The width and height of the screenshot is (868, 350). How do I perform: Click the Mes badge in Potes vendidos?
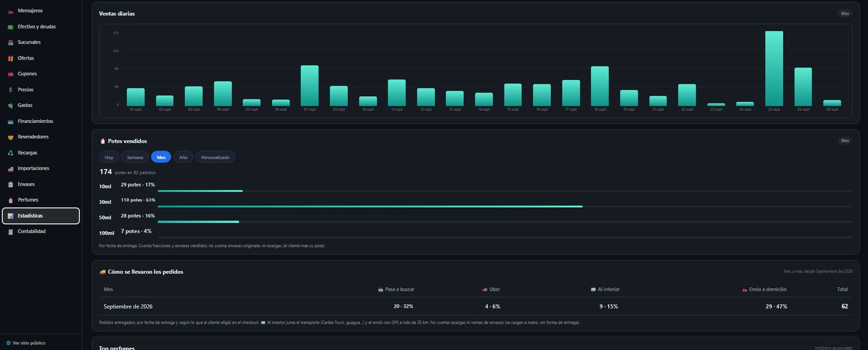(x=845, y=141)
